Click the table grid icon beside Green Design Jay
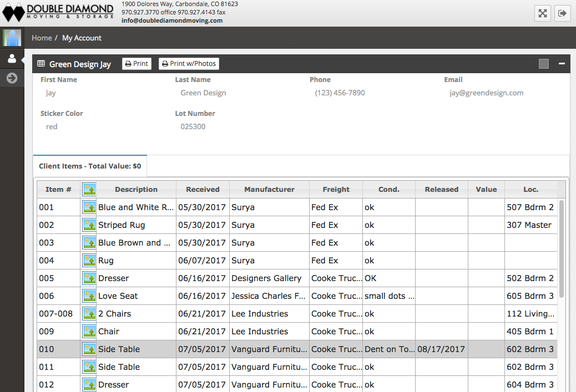The image size is (576, 392). coord(41,64)
